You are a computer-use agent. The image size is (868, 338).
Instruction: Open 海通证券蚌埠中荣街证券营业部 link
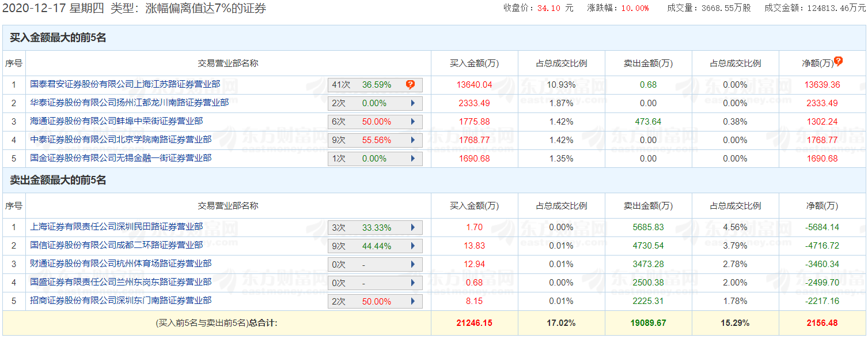116,121
